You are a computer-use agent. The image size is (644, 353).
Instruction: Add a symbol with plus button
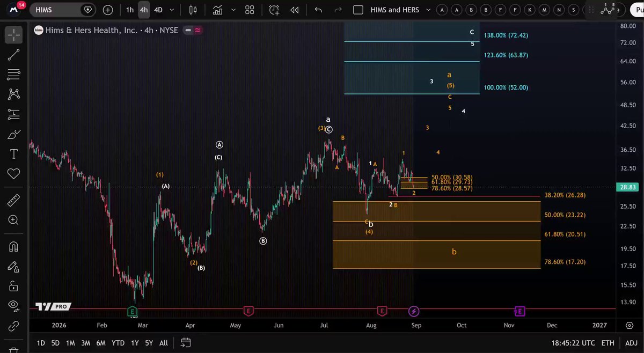(x=108, y=10)
